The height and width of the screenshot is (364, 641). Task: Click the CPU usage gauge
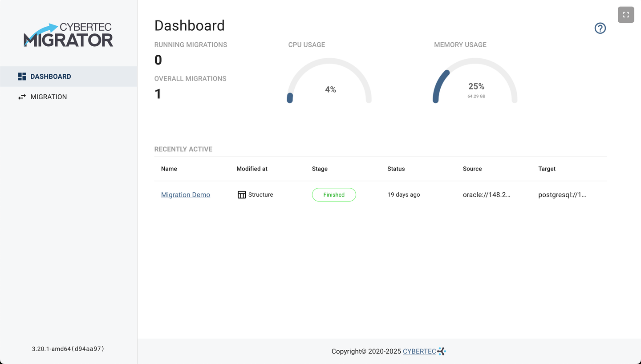[329, 82]
